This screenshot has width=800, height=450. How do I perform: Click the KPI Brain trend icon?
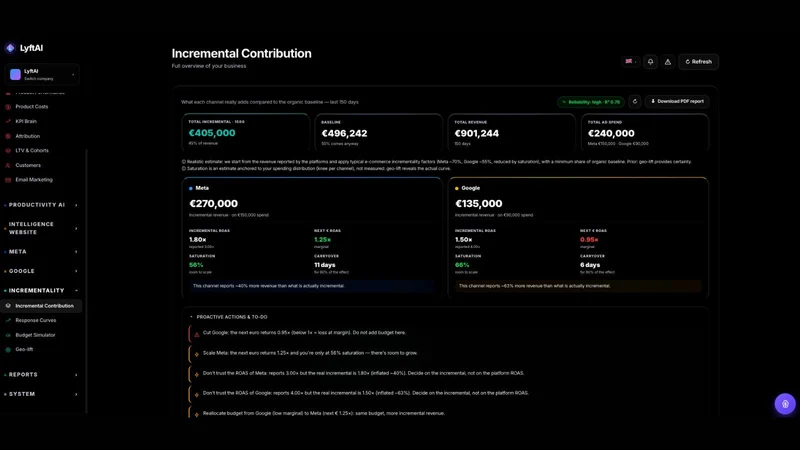click(8, 121)
